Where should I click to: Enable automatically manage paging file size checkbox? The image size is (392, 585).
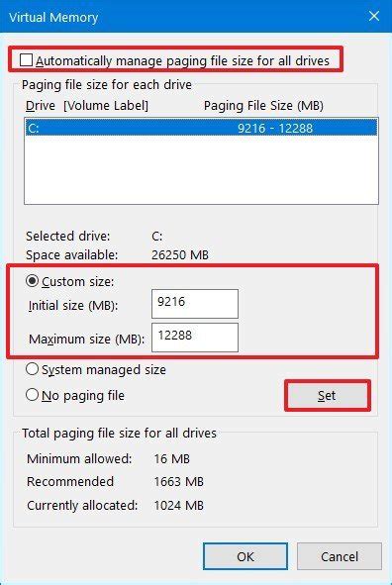tap(26, 60)
